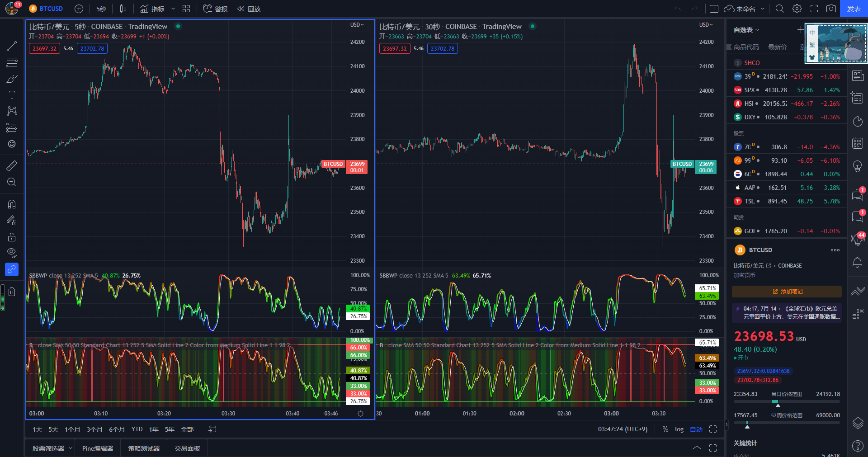Open the economic calendar panel
Screen dimensions: 868x457
pos(858,143)
